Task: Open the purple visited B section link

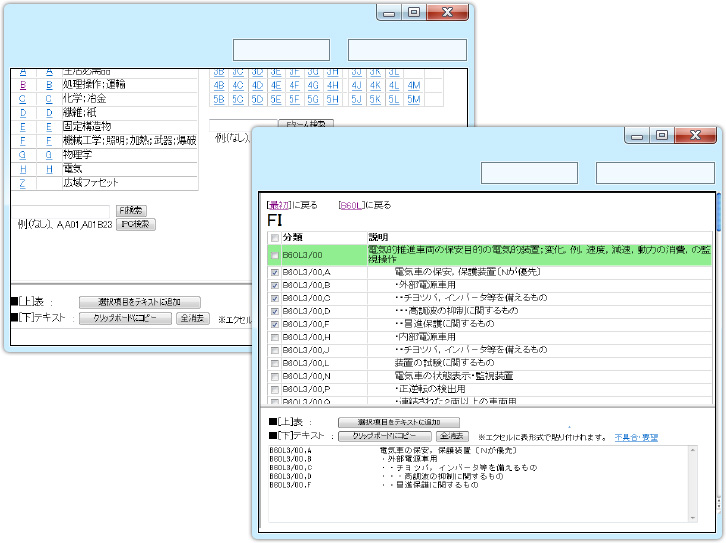Action: click(23, 85)
